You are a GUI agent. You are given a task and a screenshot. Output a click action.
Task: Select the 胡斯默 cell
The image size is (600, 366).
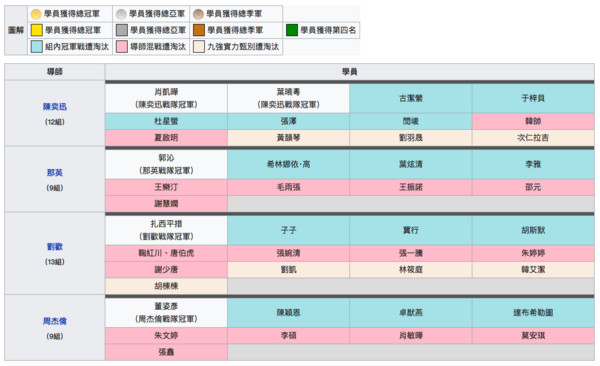(533, 230)
